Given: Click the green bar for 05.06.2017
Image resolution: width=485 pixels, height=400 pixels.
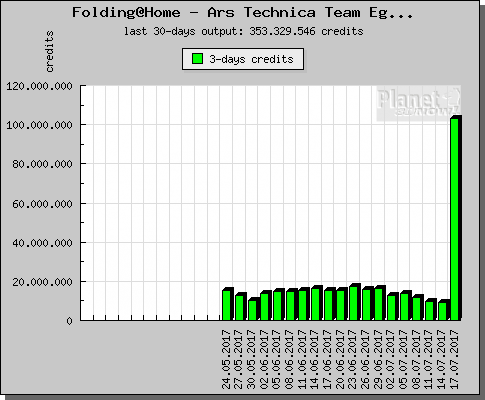Looking at the screenshot, I should [277, 306].
